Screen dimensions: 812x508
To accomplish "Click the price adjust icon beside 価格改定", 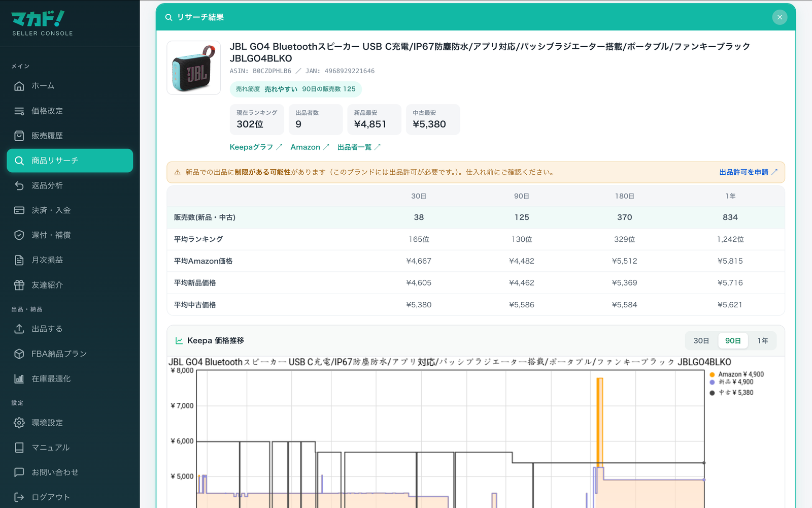I will coord(19,111).
